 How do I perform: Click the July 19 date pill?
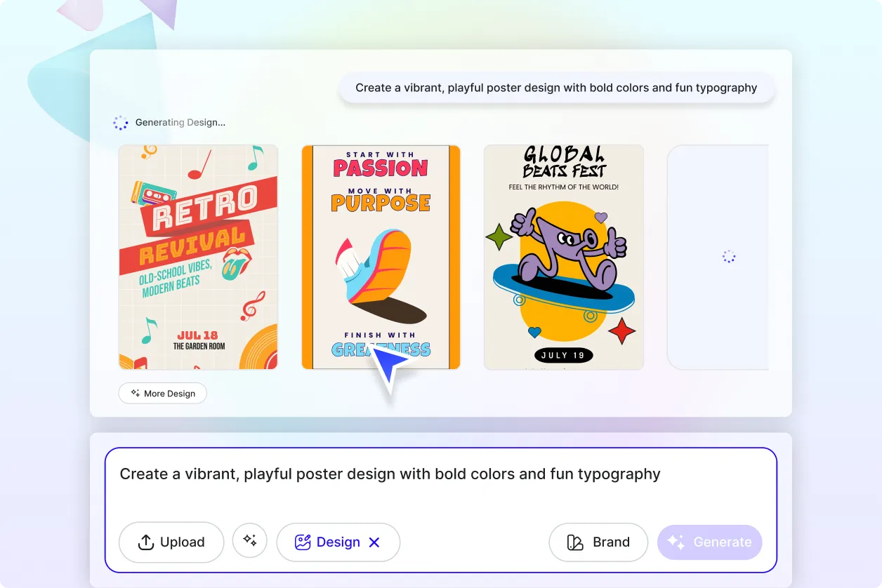563,355
